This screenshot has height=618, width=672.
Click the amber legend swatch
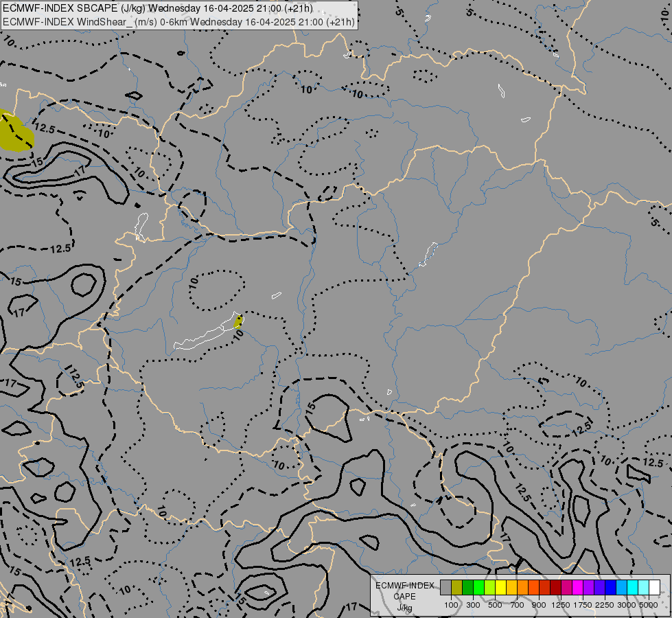point(511,588)
